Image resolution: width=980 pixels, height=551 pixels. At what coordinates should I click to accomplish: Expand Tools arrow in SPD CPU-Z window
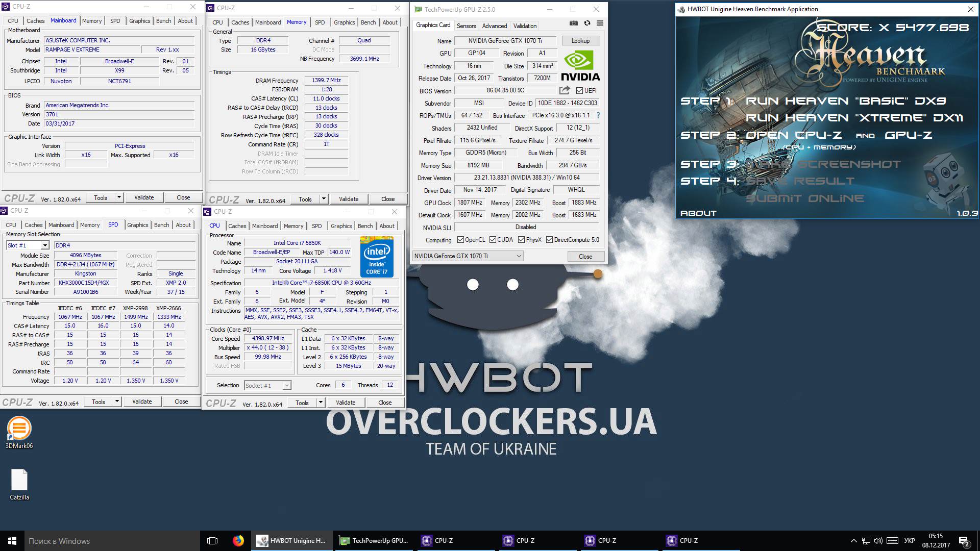coord(117,402)
